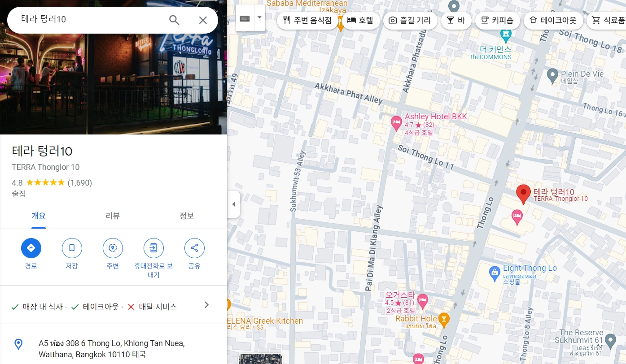The width and height of the screenshot is (626, 364).
Task: Click Eight Thong Lo shopping marker
Action: 495,273
